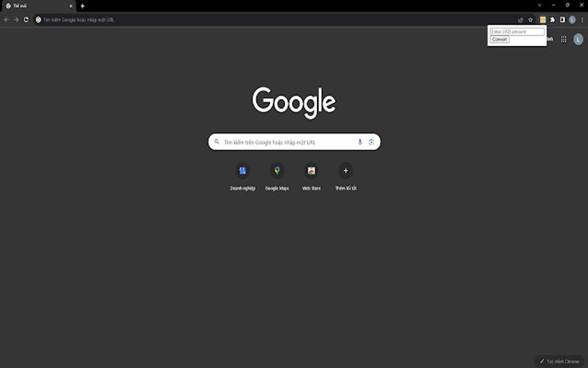Focus the Enter USD amount field
The image size is (588, 368).
pyautogui.click(x=517, y=32)
